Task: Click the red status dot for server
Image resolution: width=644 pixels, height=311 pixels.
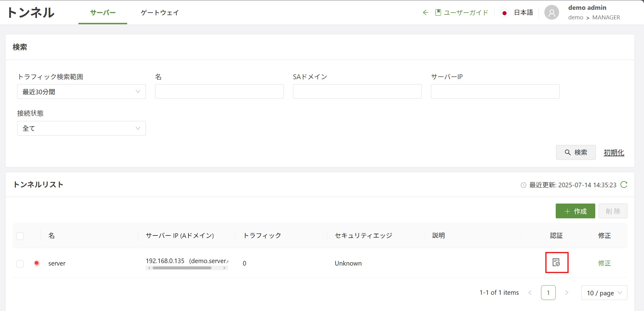Action: click(x=37, y=263)
